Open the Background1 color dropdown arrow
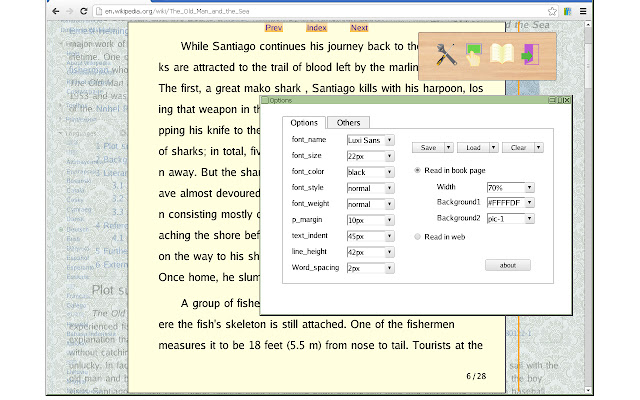The width and height of the screenshot is (640, 400). (529, 202)
